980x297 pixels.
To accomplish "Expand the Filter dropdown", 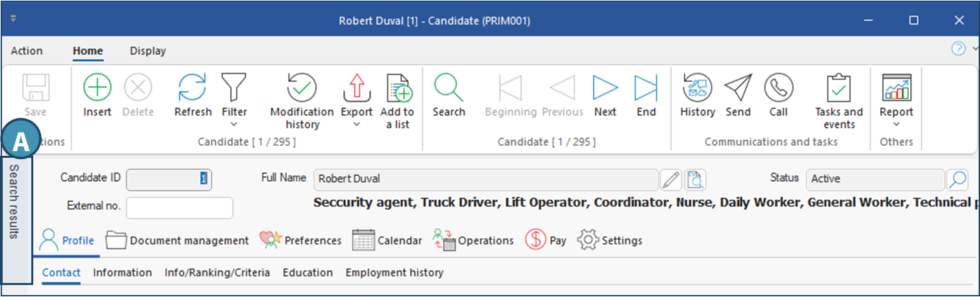I will (234, 124).
